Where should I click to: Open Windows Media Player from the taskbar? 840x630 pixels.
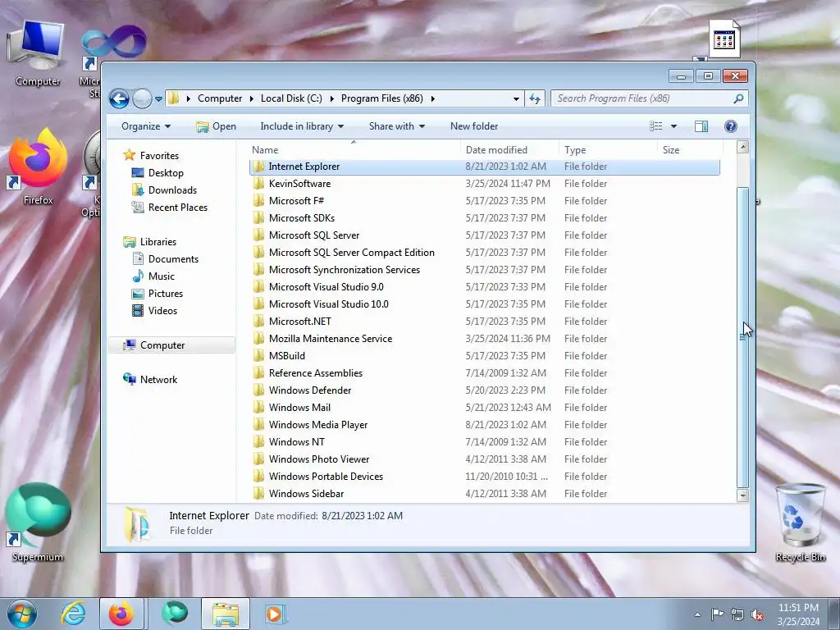click(x=275, y=614)
